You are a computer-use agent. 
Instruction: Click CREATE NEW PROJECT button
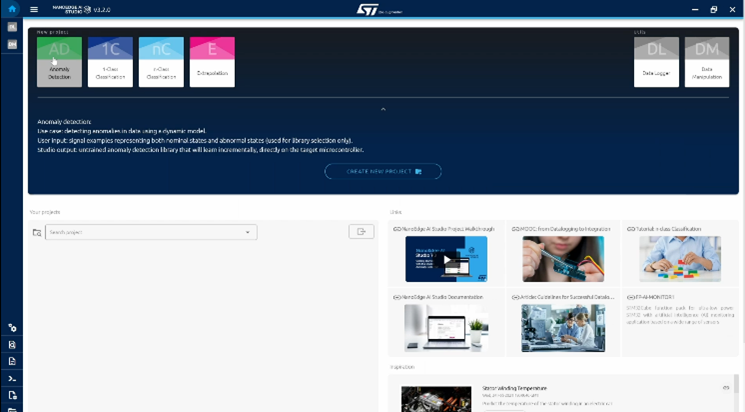point(383,172)
